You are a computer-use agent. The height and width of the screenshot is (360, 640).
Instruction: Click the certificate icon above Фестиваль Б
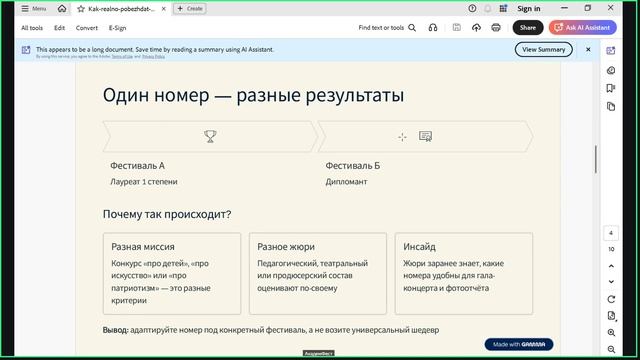click(425, 136)
